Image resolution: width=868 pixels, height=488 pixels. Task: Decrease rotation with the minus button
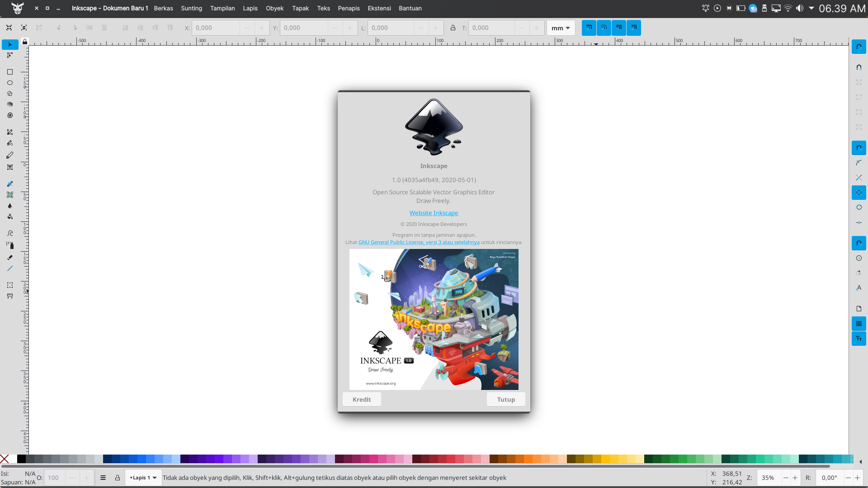click(x=848, y=478)
